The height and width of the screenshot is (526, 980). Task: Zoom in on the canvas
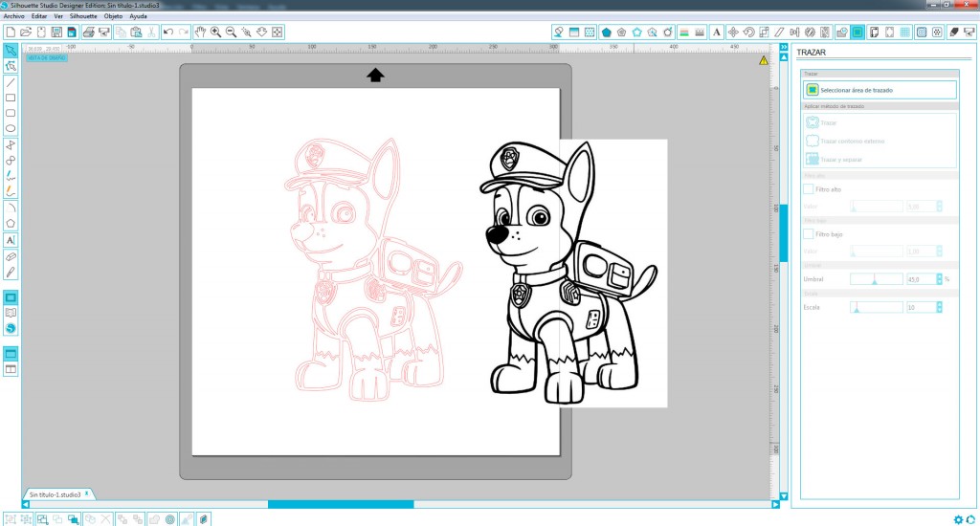tap(215, 32)
